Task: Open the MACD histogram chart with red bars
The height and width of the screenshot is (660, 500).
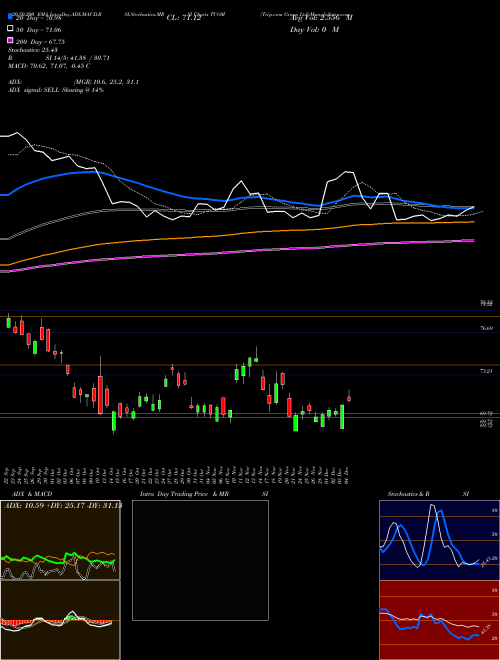Action: coord(60,620)
